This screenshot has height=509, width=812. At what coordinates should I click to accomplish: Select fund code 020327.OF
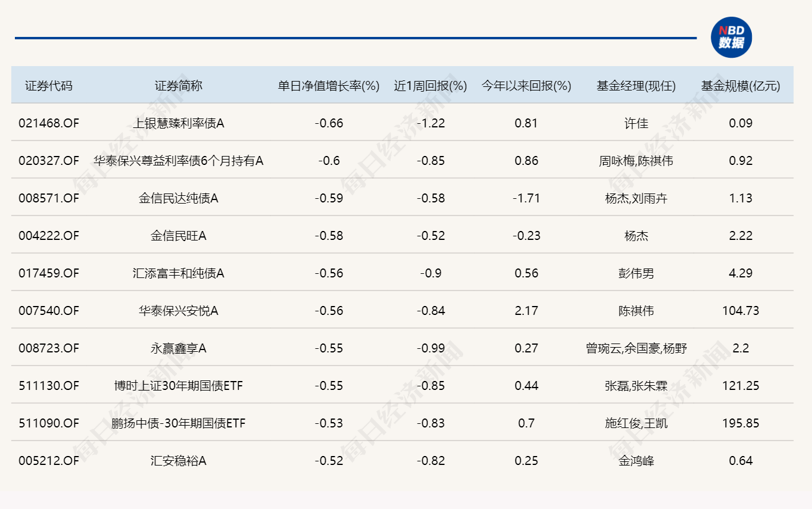click(x=49, y=161)
